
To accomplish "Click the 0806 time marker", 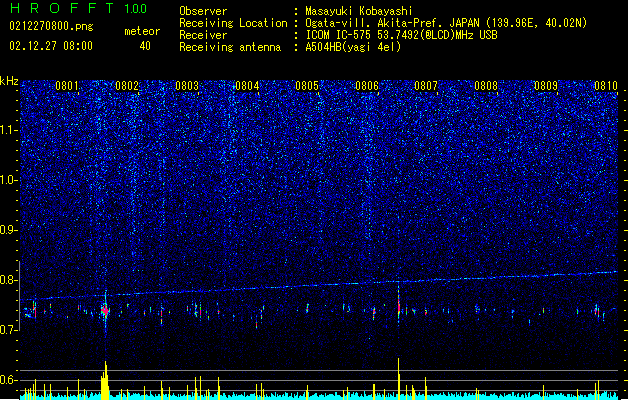I will 367,86.
